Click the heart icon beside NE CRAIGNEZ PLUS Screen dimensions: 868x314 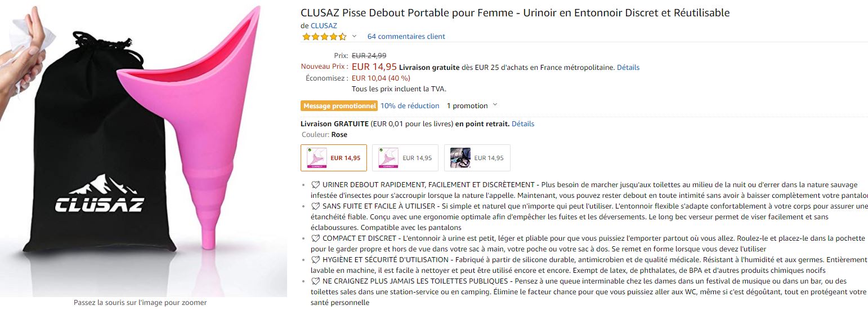coord(316,281)
